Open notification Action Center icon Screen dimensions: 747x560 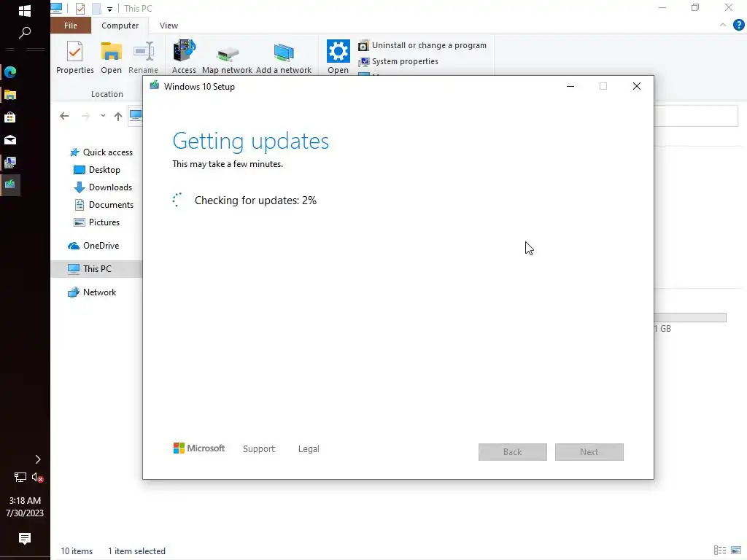(25, 539)
